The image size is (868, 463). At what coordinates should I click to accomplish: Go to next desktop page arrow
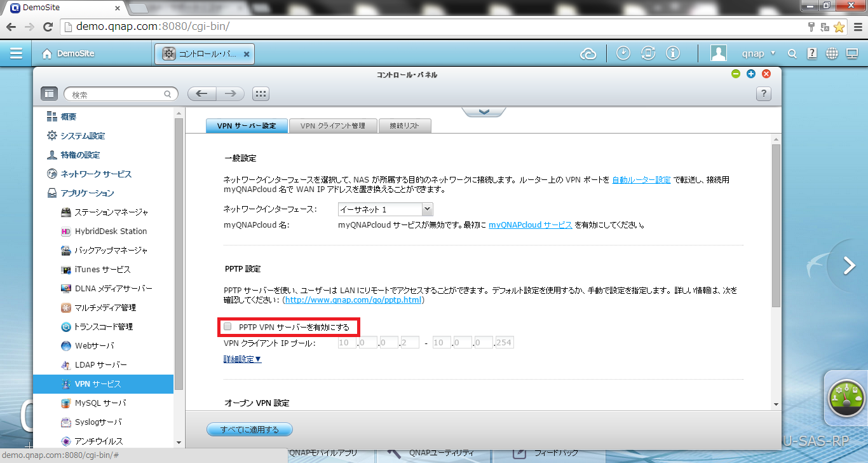click(850, 266)
